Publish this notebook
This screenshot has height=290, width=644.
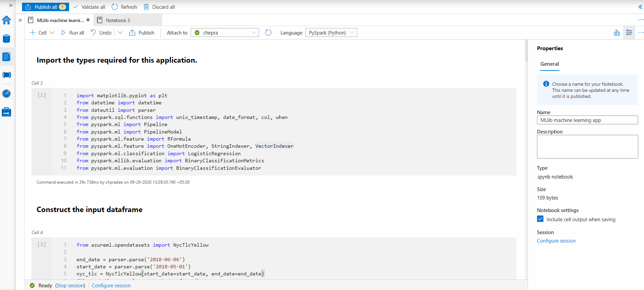pos(142,33)
